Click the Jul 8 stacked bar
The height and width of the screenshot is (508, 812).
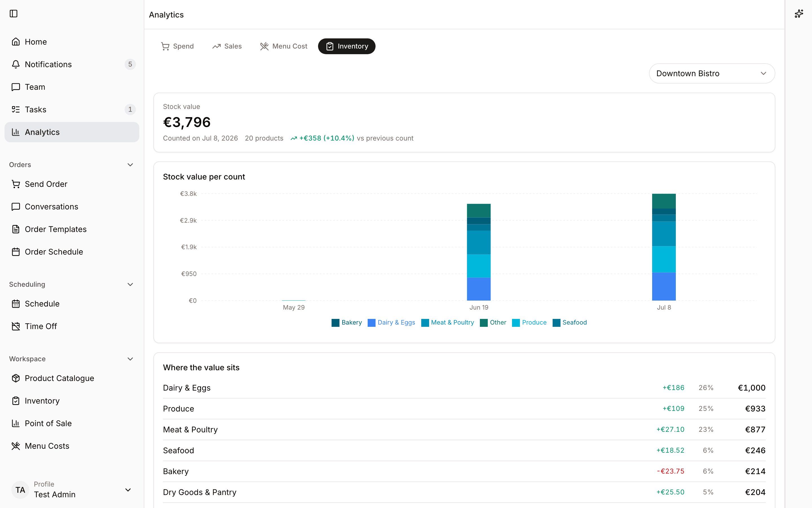point(664,247)
